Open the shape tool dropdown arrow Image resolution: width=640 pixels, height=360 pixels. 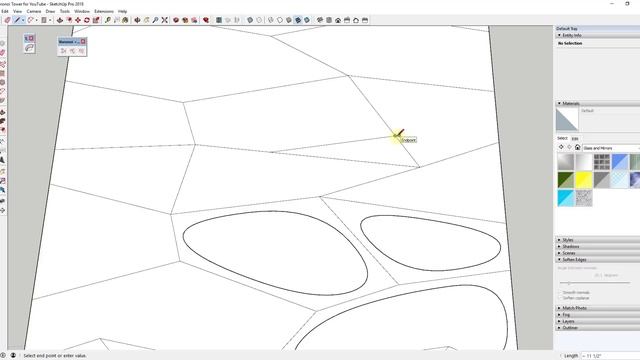[x=50, y=20]
